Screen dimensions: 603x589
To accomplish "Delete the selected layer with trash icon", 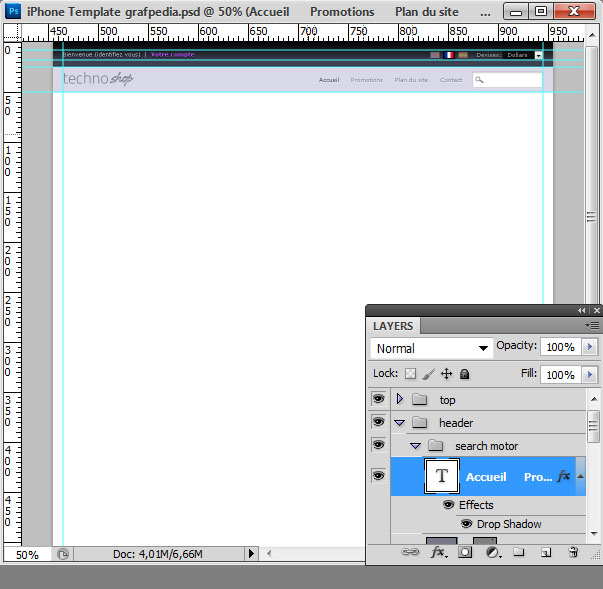I will point(573,552).
